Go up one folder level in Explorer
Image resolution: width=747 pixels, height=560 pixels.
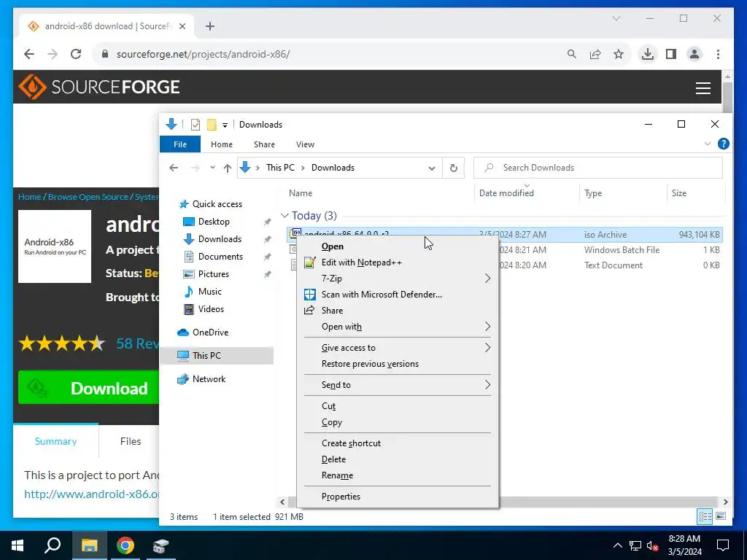(228, 168)
